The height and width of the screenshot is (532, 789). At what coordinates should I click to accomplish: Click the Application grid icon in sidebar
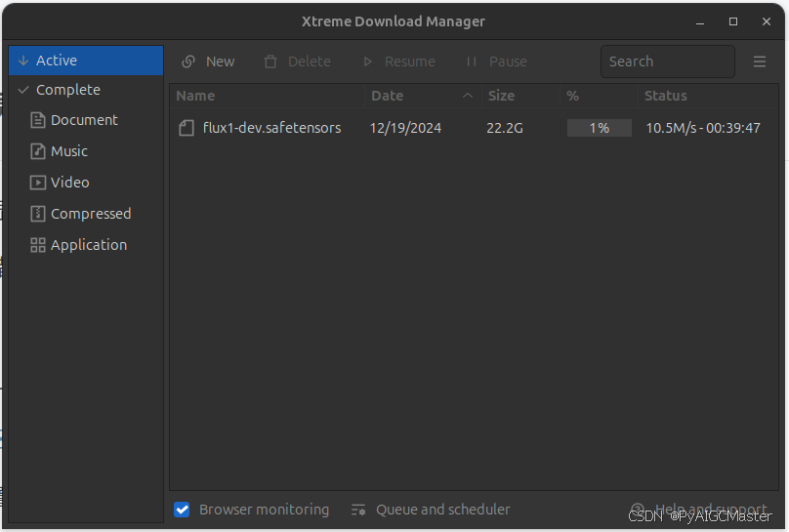(x=38, y=245)
